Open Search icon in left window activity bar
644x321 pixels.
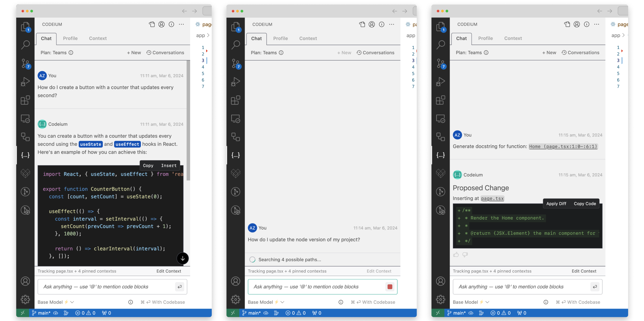tap(26, 44)
